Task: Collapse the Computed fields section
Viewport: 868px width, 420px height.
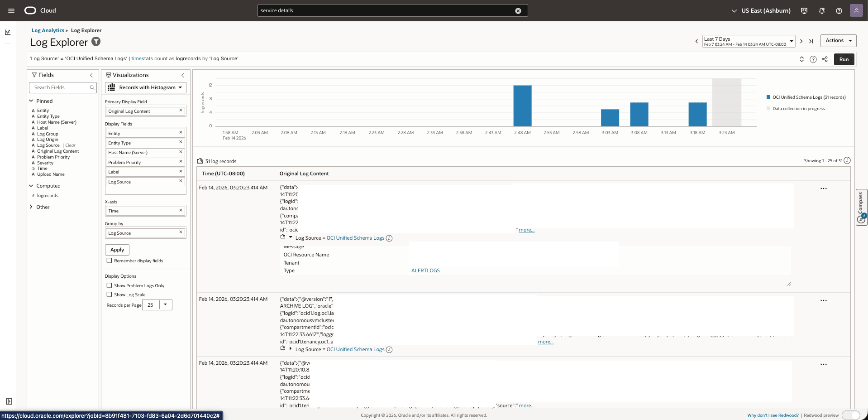Action: (x=31, y=186)
